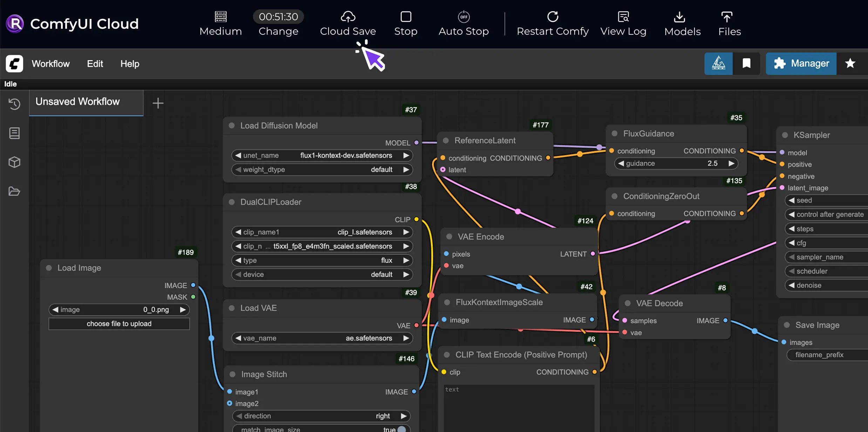Click right arrow on clip_name1 selector

406,232
